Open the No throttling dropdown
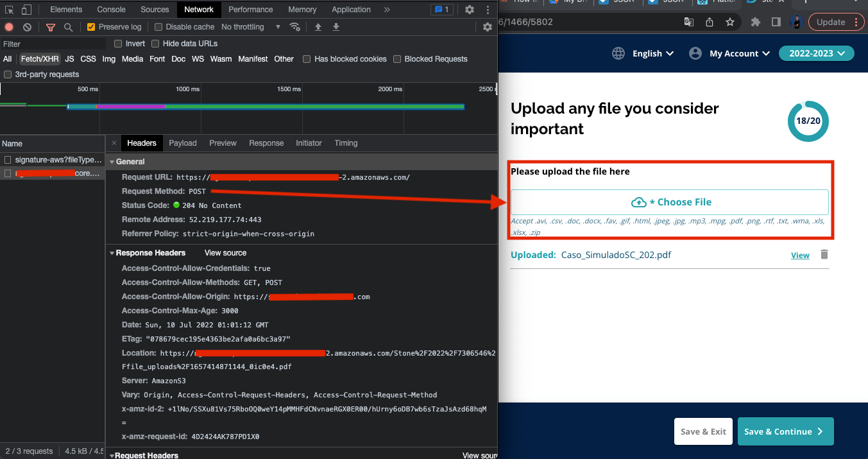The image size is (868, 459). (x=251, y=27)
